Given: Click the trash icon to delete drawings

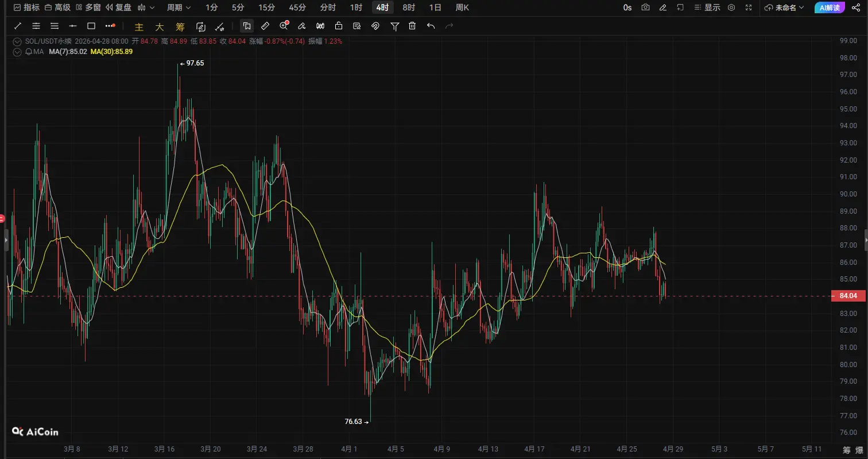Looking at the screenshot, I should (412, 26).
